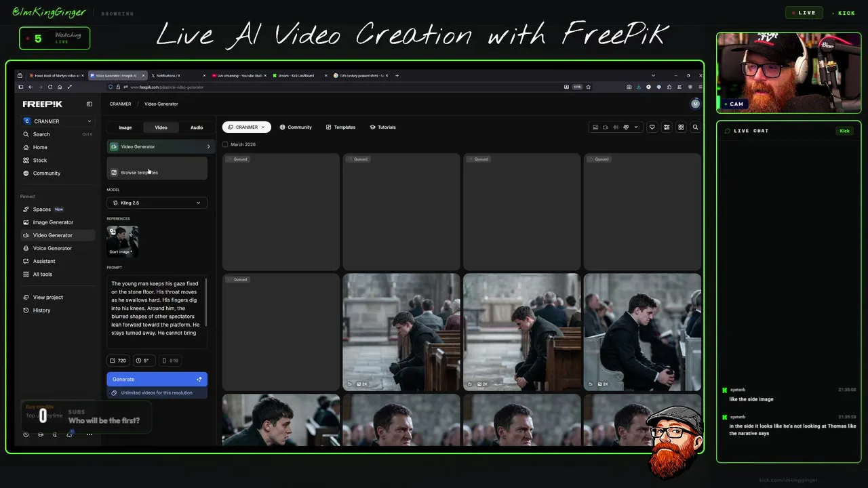Image resolution: width=868 pixels, height=488 pixels.
Task: Open All tools
Action: pyautogui.click(x=57, y=274)
